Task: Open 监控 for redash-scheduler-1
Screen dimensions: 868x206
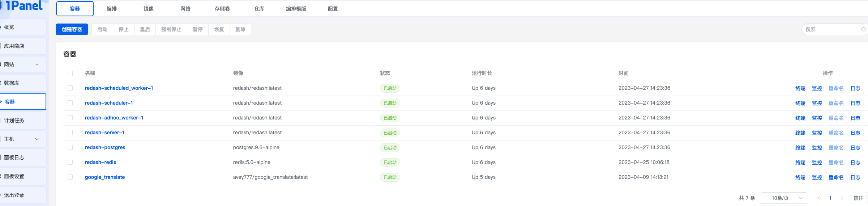Action: coord(817,103)
